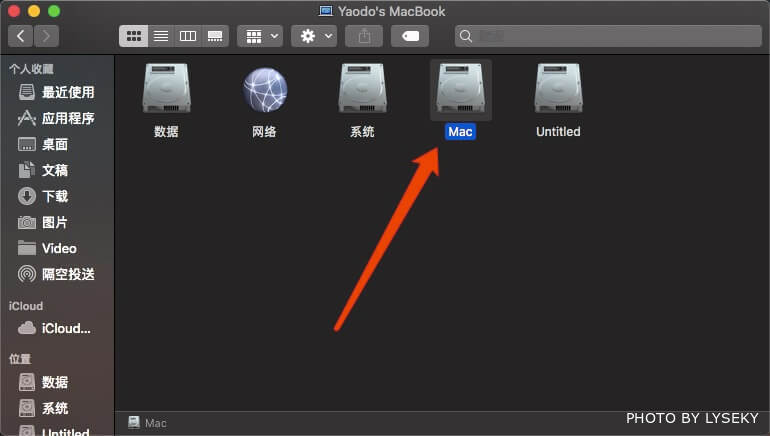Click the 网络 label under the globe
The image size is (770, 436).
264,132
